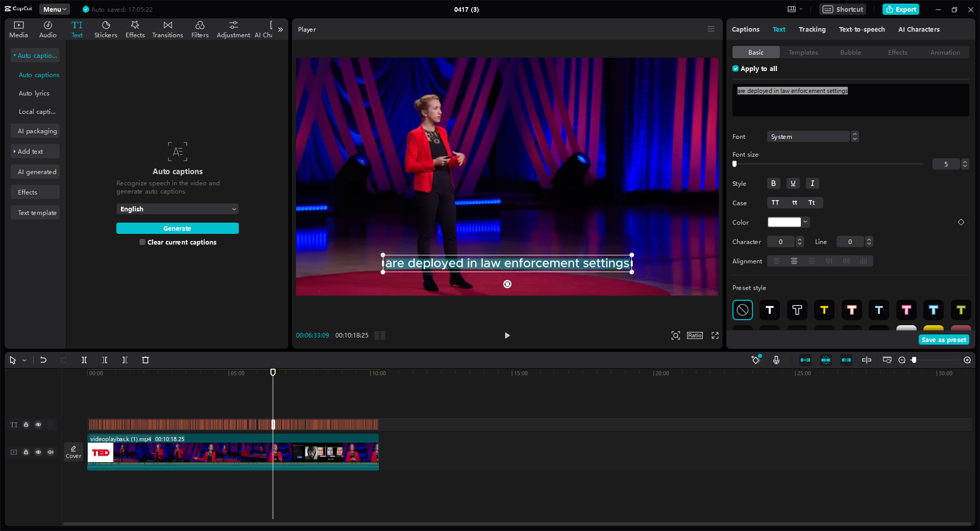Switch to the Tracking tab

(x=812, y=29)
